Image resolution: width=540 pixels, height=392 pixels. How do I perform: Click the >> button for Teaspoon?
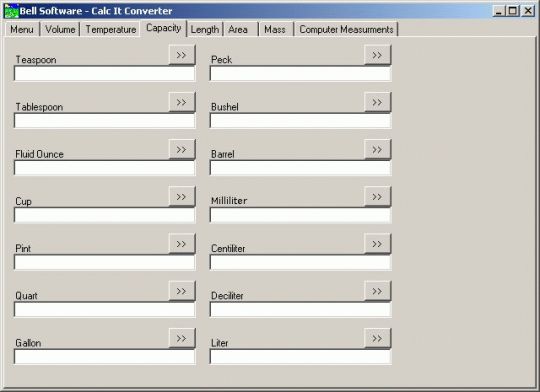(182, 55)
